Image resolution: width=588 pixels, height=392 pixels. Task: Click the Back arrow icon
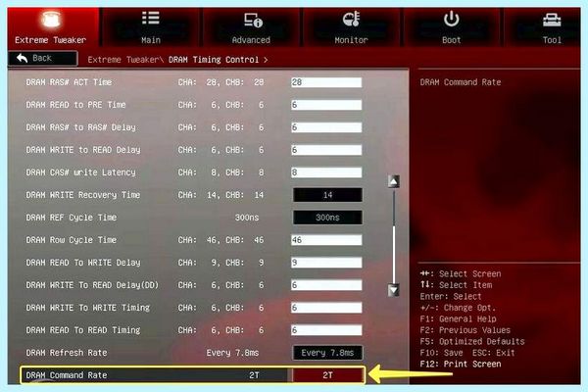click(x=23, y=58)
